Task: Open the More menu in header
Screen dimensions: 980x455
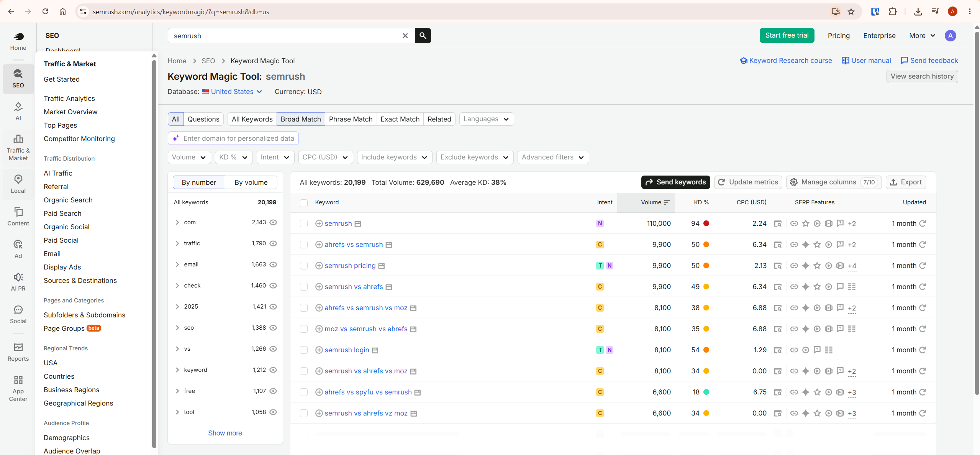Action: point(922,36)
